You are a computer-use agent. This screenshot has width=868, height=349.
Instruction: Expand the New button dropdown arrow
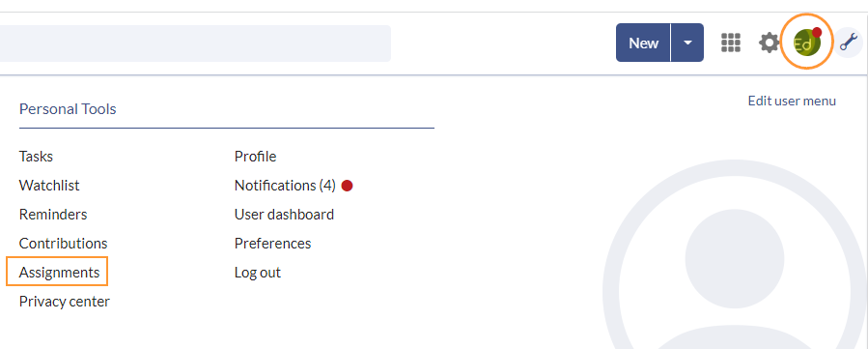click(687, 43)
